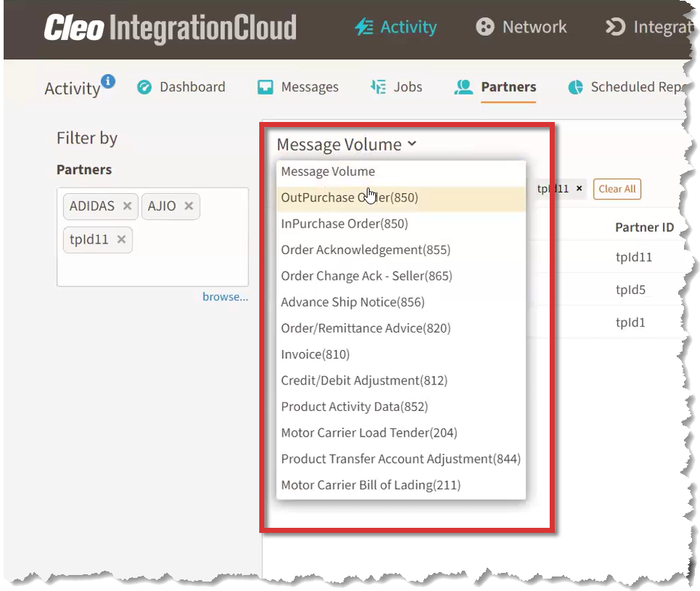Choose Invoice(810) from the list
Viewport: 700px width, 591px height.
(315, 354)
